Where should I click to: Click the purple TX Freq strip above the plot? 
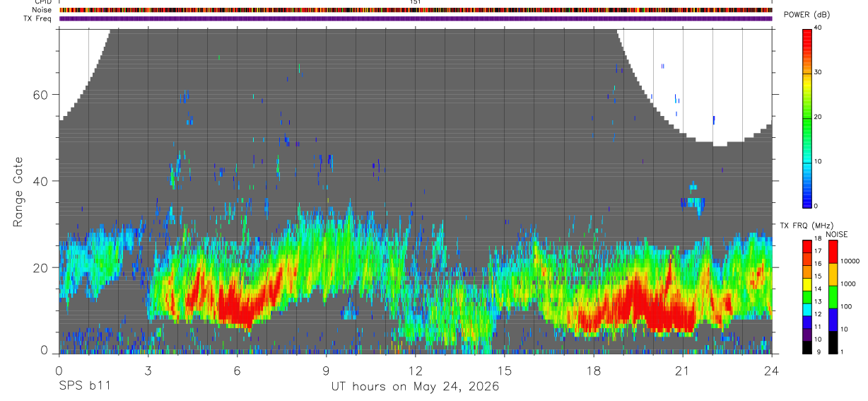(416, 18)
